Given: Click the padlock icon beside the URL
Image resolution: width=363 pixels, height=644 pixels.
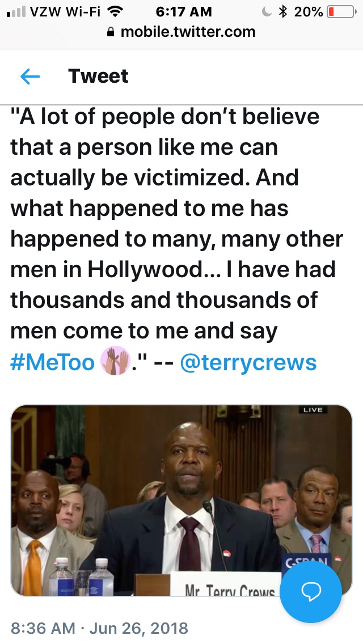Looking at the screenshot, I should point(111,32).
